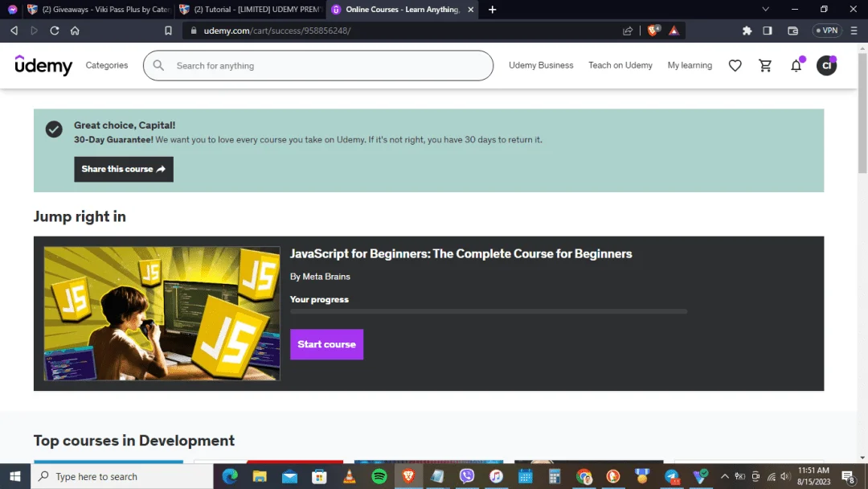Screen dimensions: 868x489
Task: Close the Online Courses tab
Action: (470, 10)
